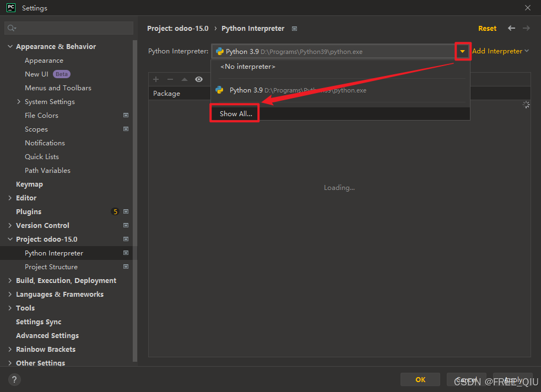Expand Other Settings section
Image resolution: width=541 pixels, height=392 pixels.
pyautogui.click(x=10, y=363)
